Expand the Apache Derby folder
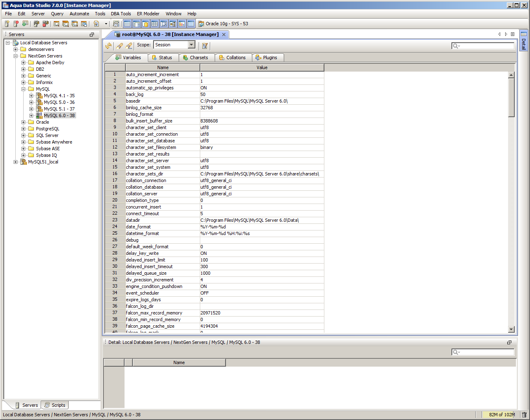Screen dimensions: 530x420 click(x=24, y=62)
